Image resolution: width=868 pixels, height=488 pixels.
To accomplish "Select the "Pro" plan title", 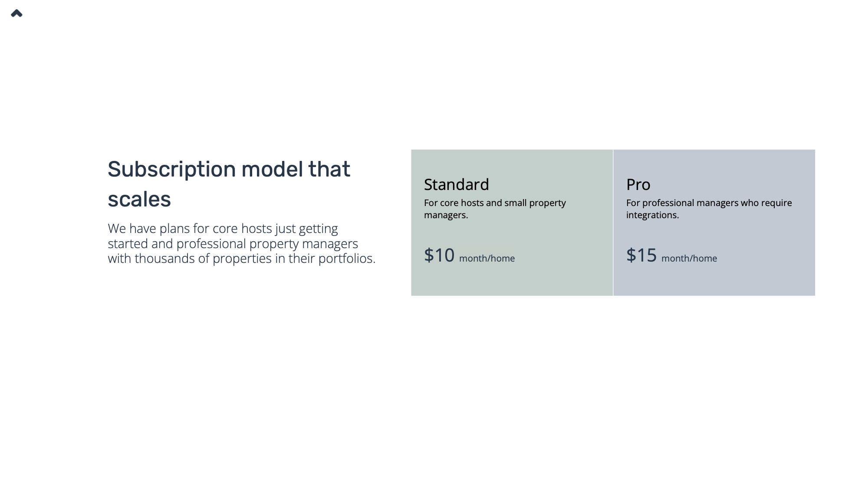I will pos(638,185).
